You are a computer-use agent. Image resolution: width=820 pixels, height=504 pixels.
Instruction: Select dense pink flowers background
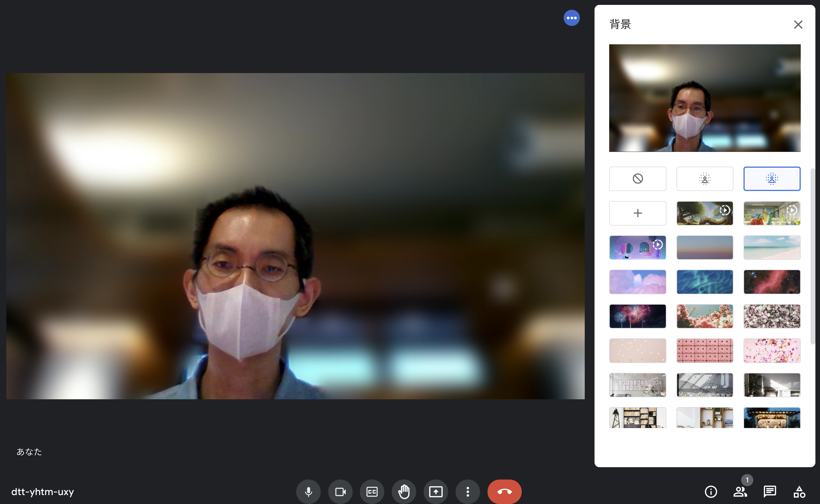772,316
